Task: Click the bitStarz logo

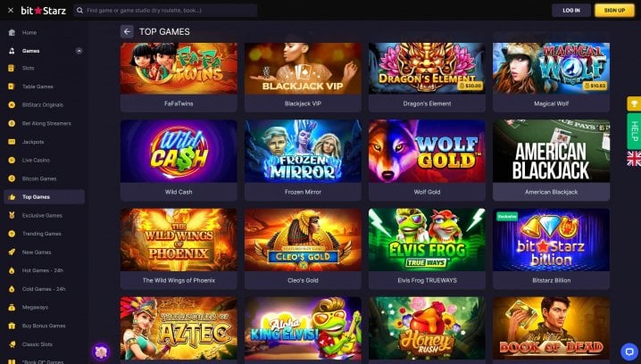Action: tap(44, 11)
